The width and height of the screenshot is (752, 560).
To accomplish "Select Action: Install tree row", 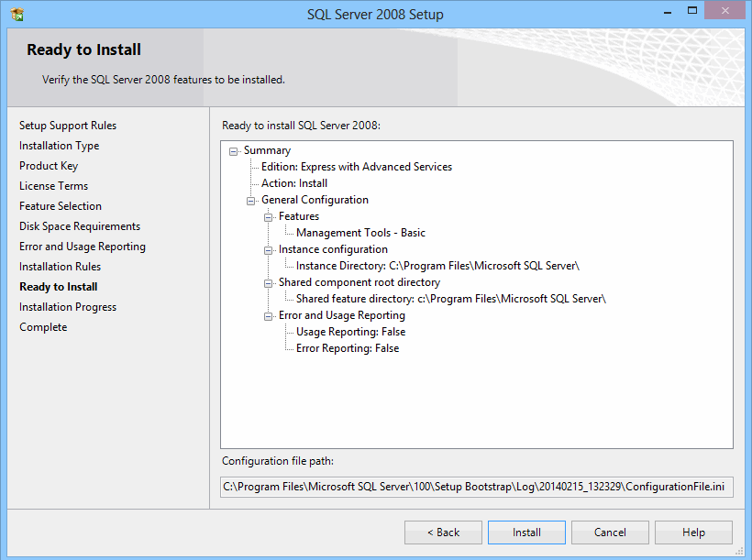I will [294, 183].
